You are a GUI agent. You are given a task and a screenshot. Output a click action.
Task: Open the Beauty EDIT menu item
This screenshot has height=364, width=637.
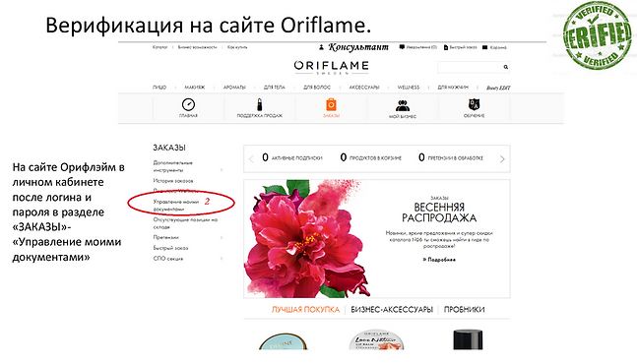coord(498,88)
